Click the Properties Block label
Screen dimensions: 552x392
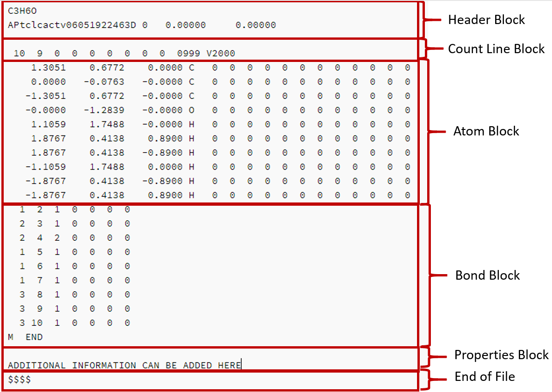pos(501,355)
